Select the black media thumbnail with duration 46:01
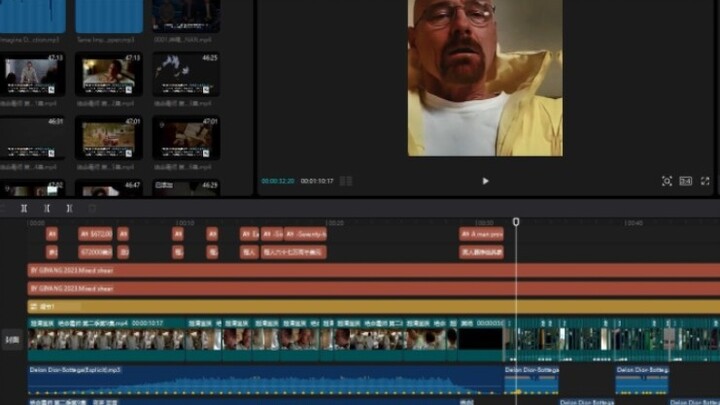Viewport: 720px width, 405px height. pyautogui.click(x=32, y=137)
